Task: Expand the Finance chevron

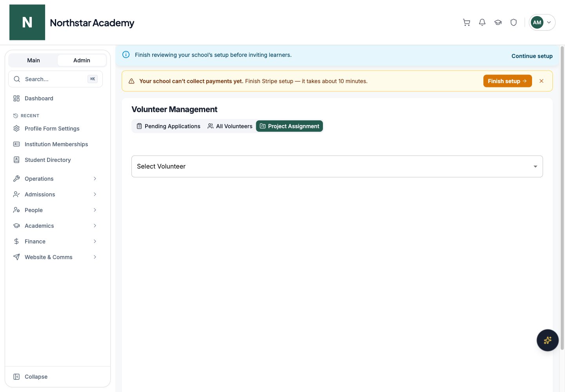Action: (x=95, y=241)
